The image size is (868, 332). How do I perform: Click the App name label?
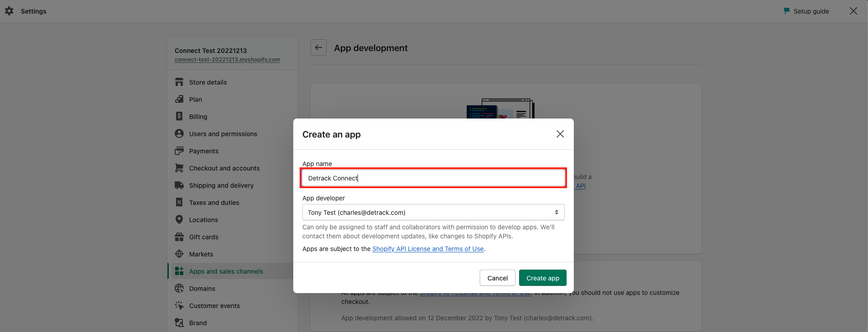click(x=317, y=164)
